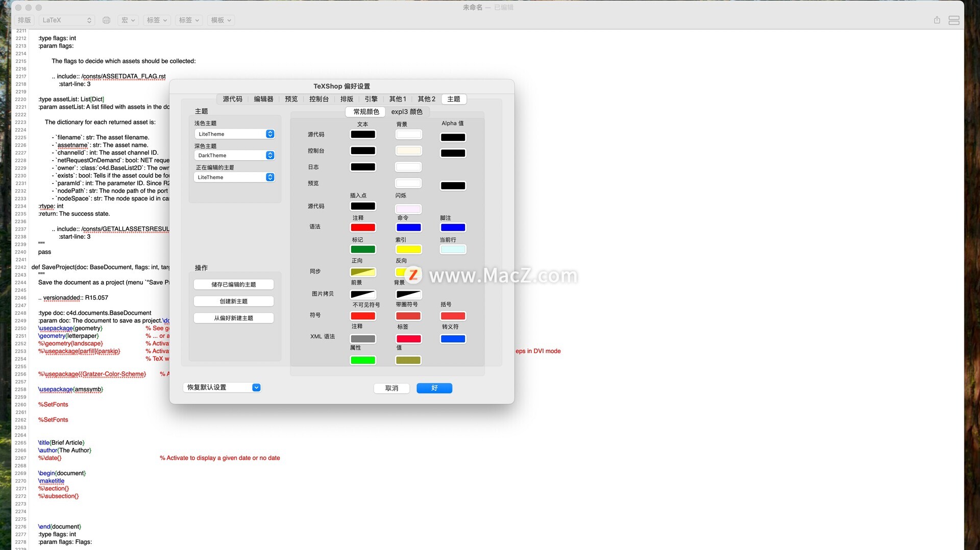Open the 控制台 background cream swatch

408,151
